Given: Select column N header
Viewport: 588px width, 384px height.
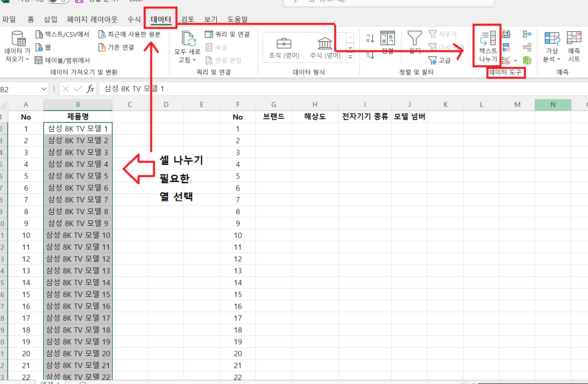Looking at the screenshot, I should click(x=553, y=104).
